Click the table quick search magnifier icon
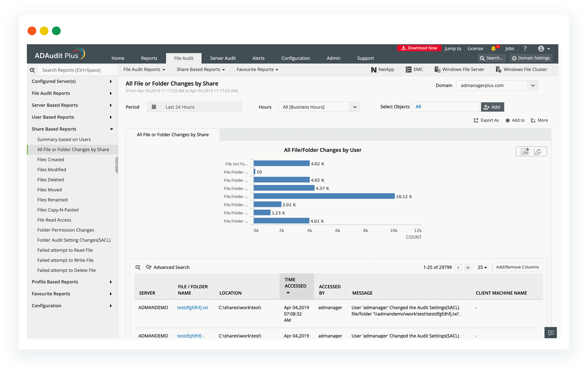The image size is (588, 372). tap(138, 267)
